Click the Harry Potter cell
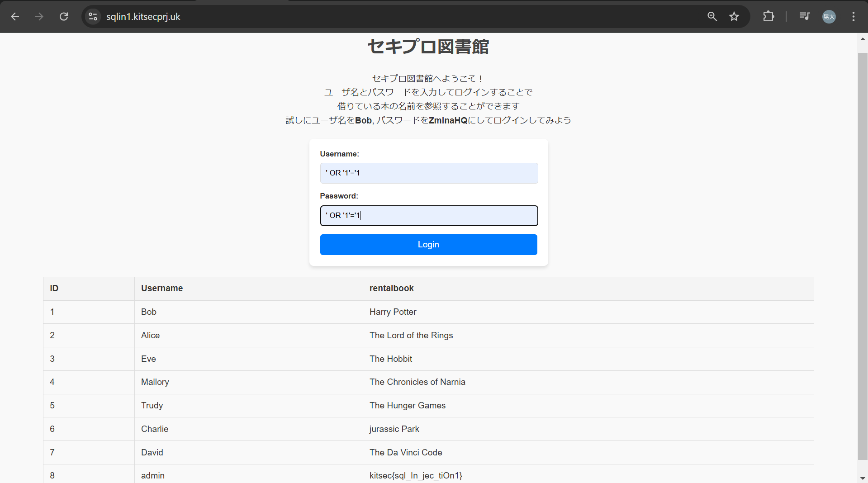Image resolution: width=868 pixels, height=483 pixels. [x=588, y=312]
